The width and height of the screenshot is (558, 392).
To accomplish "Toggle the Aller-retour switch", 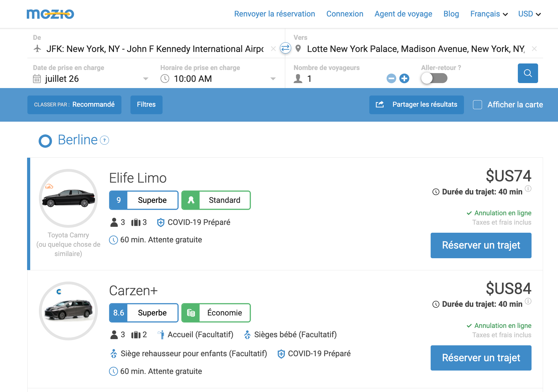I will tap(434, 78).
